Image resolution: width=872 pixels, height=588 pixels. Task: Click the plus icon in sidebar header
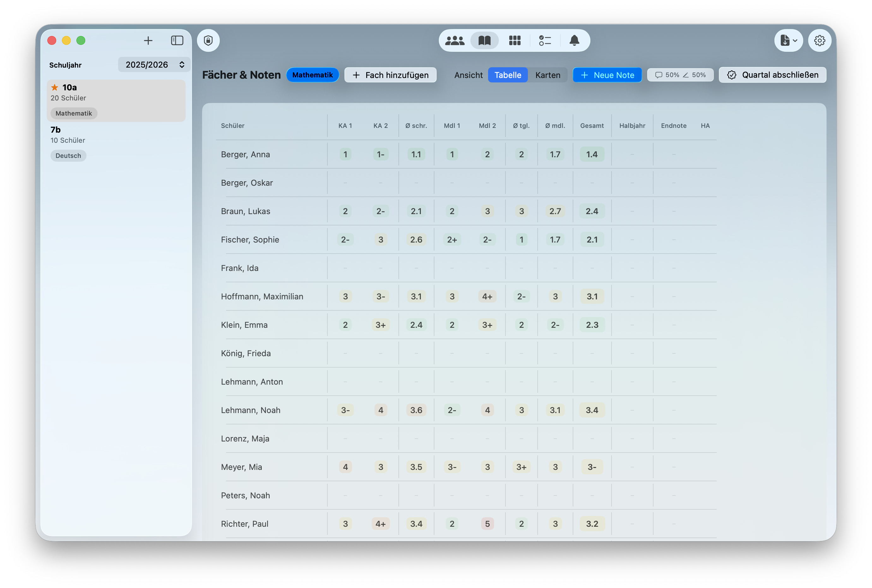click(x=148, y=40)
